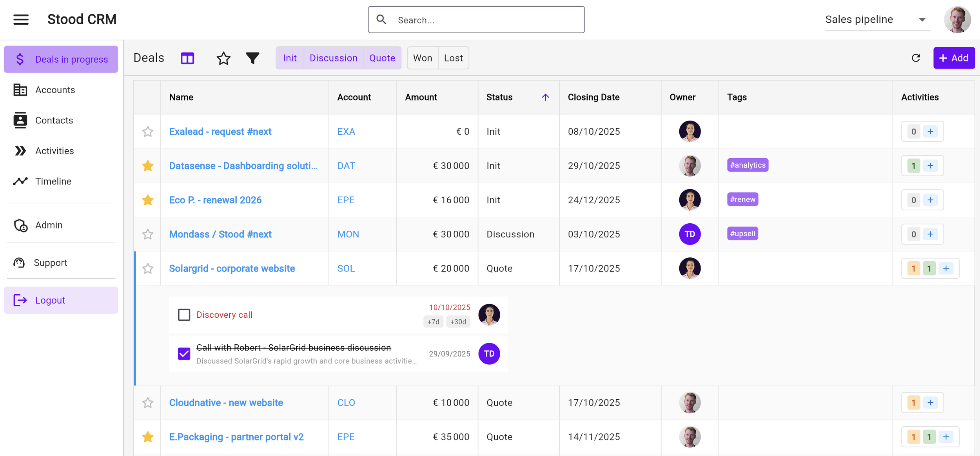Check the Discovery call checkbox
980x456 pixels.
184,315
